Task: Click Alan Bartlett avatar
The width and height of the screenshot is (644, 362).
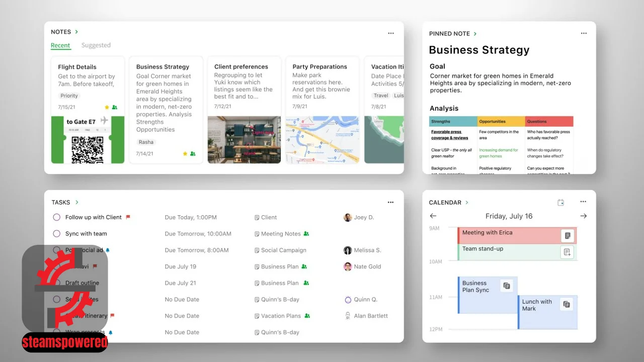Action: tap(348, 316)
